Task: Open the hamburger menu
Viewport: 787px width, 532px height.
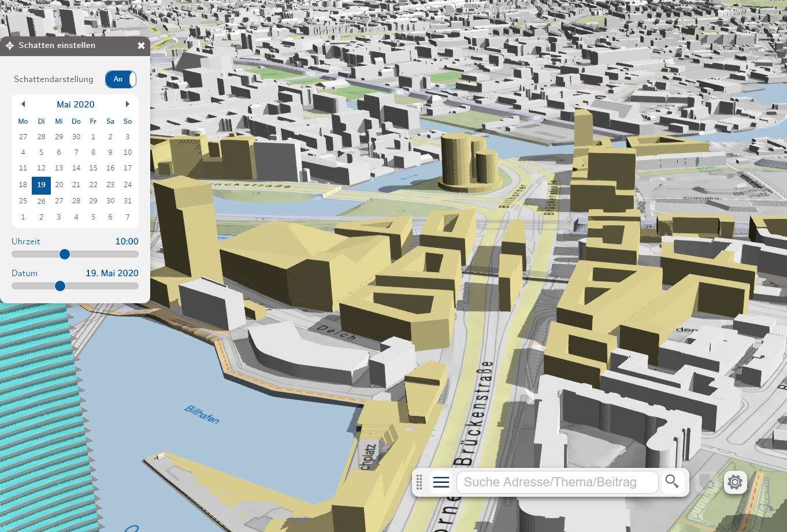Action: 441,482
